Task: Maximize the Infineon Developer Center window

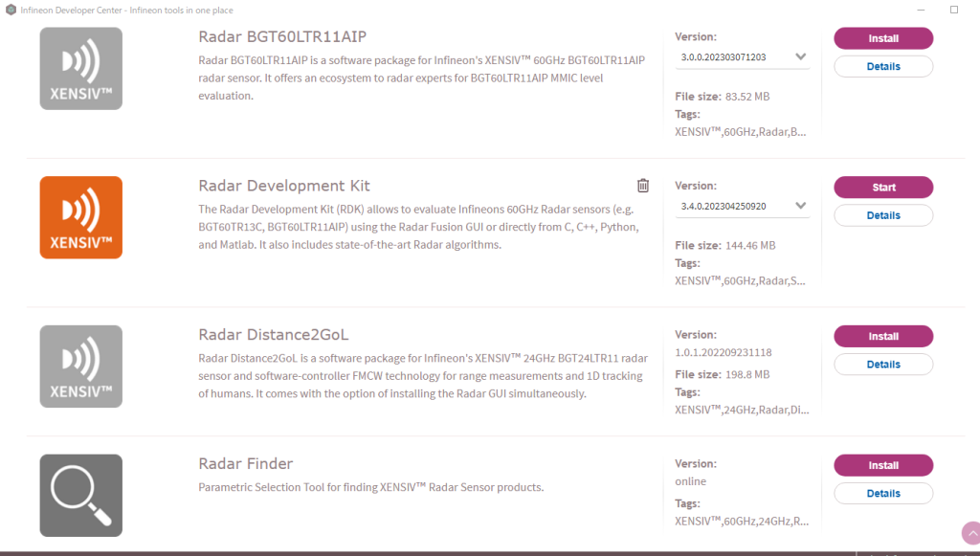Action: click(x=953, y=10)
